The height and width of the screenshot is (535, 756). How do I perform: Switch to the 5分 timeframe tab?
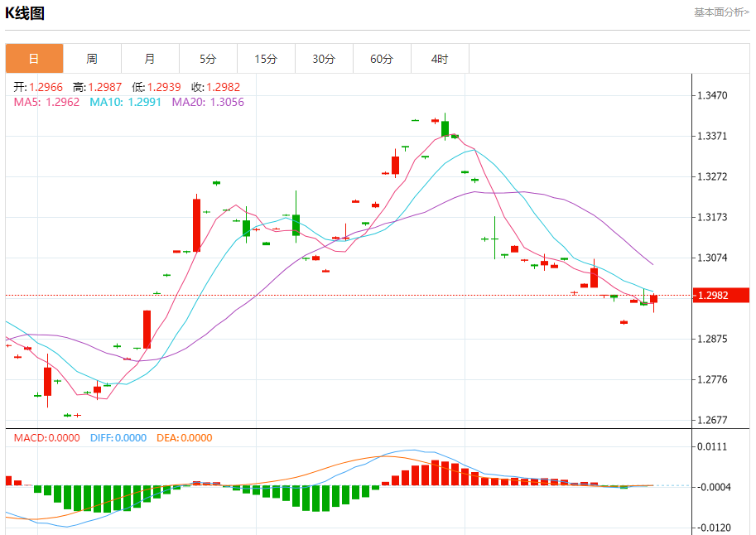pos(208,59)
